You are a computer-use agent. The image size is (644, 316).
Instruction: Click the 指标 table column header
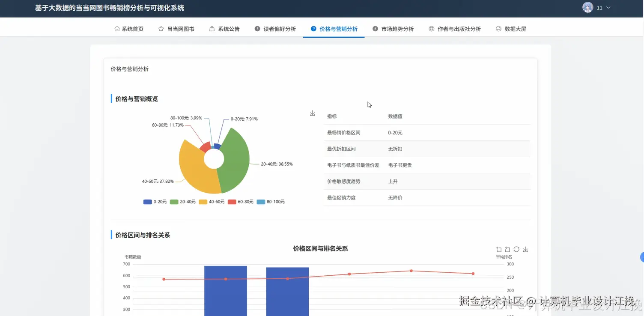332,116
